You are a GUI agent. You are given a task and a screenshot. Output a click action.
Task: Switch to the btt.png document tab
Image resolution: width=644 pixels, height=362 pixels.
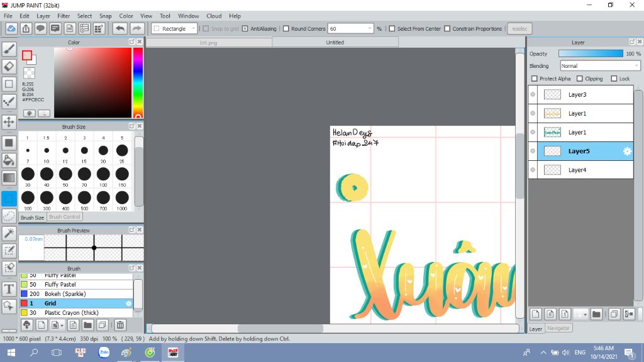208,42
